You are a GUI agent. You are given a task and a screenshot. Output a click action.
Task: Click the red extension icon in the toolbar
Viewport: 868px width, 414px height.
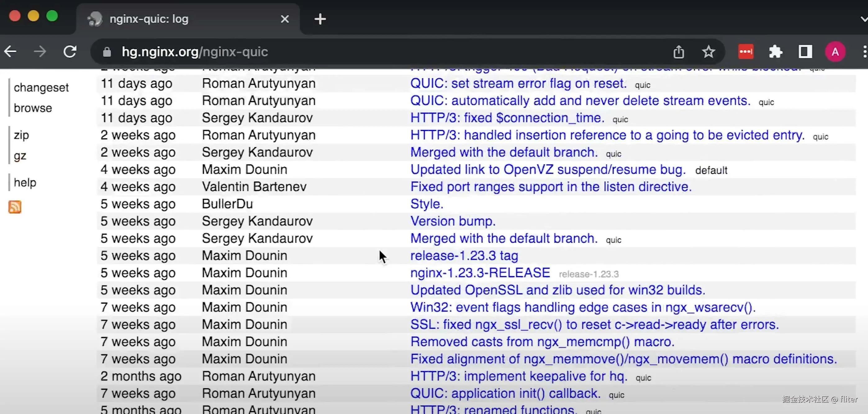click(x=746, y=52)
